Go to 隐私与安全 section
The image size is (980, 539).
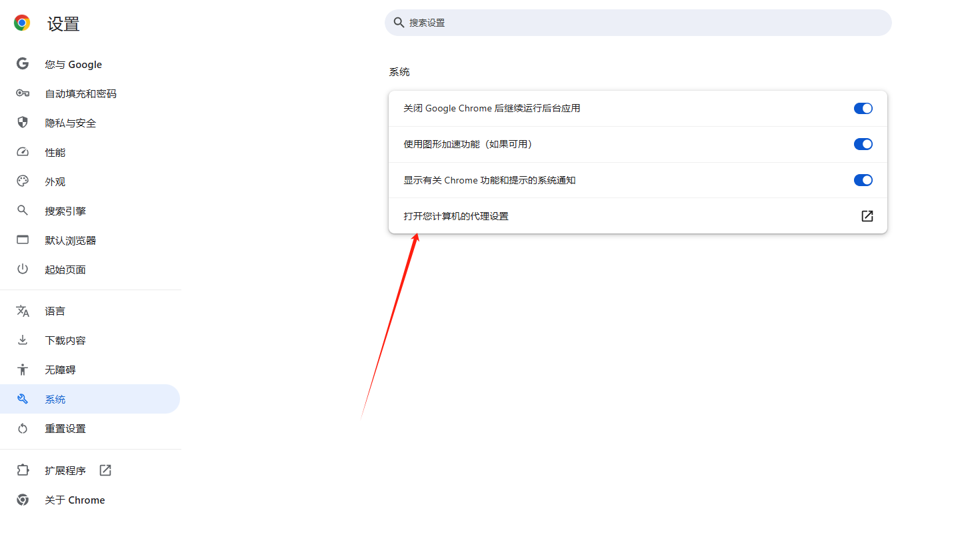tap(90, 123)
